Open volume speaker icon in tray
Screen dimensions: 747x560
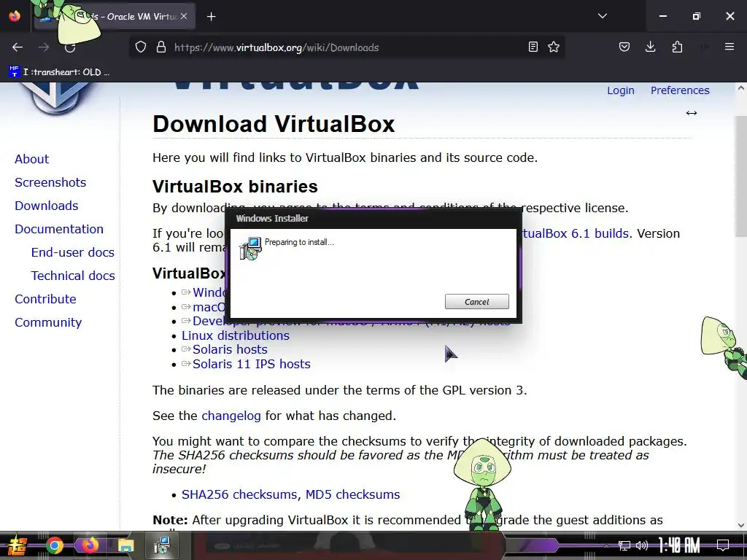pyautogui.click(x=642, y=545)
